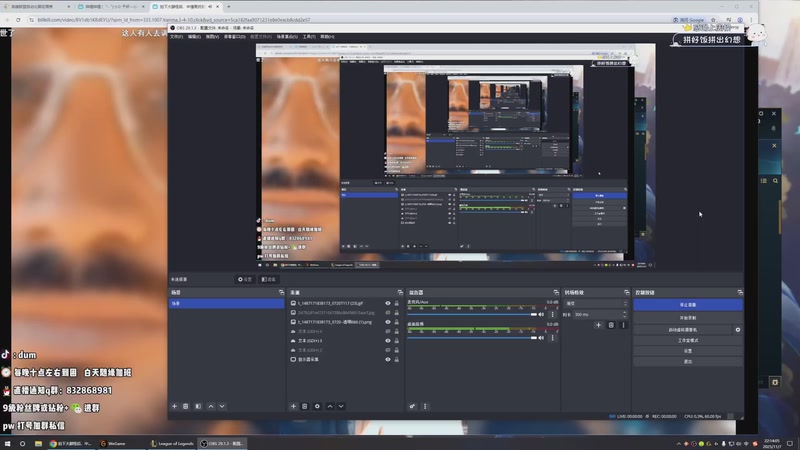The image size is (800, 450).
Task: Undock the Sources panel using its float icon
Action: click(399, 292)
